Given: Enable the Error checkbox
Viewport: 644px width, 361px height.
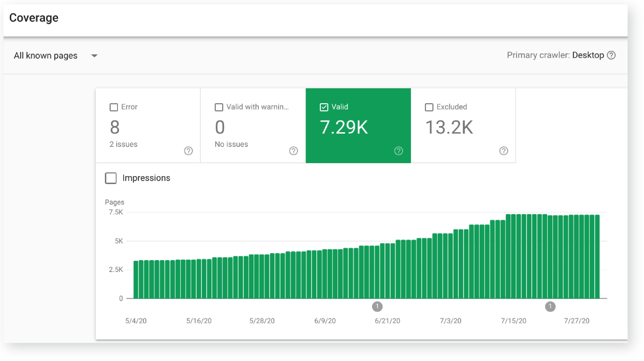Looking at the screenshot, I should (x=114, y=107).
